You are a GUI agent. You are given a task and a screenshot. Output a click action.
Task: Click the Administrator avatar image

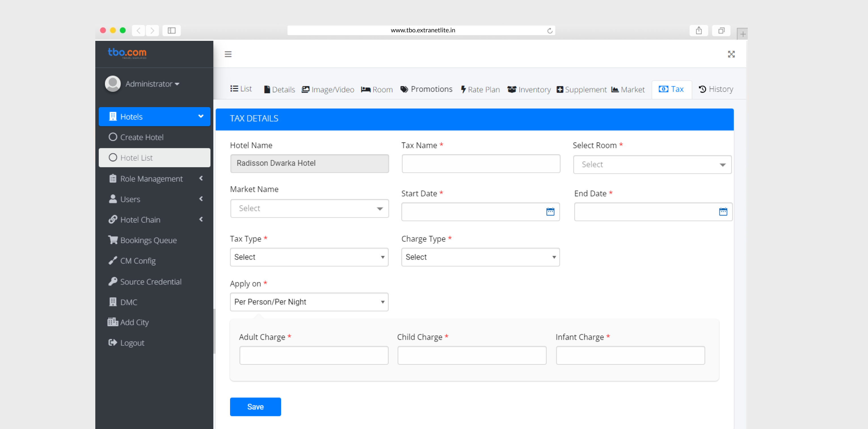[x=113, y=83]
